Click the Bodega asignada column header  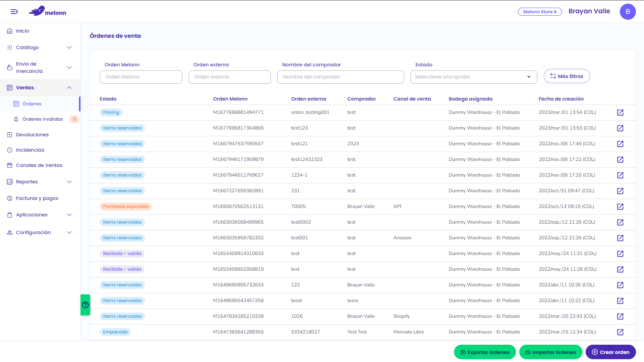[471, 99]
